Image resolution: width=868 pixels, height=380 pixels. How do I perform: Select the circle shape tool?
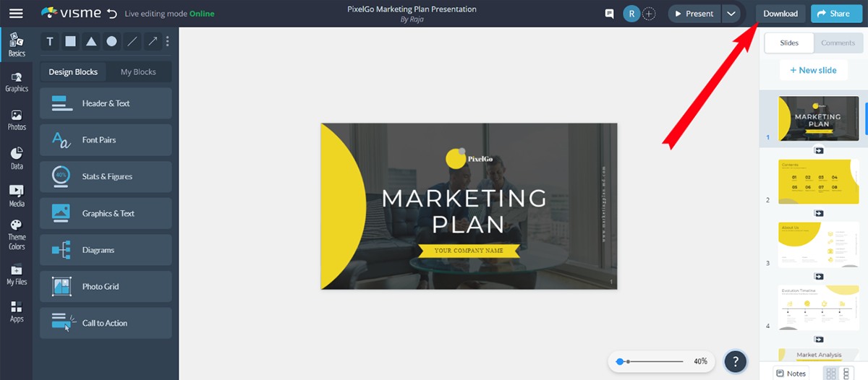pyautogui.click(x=111, y=42)
